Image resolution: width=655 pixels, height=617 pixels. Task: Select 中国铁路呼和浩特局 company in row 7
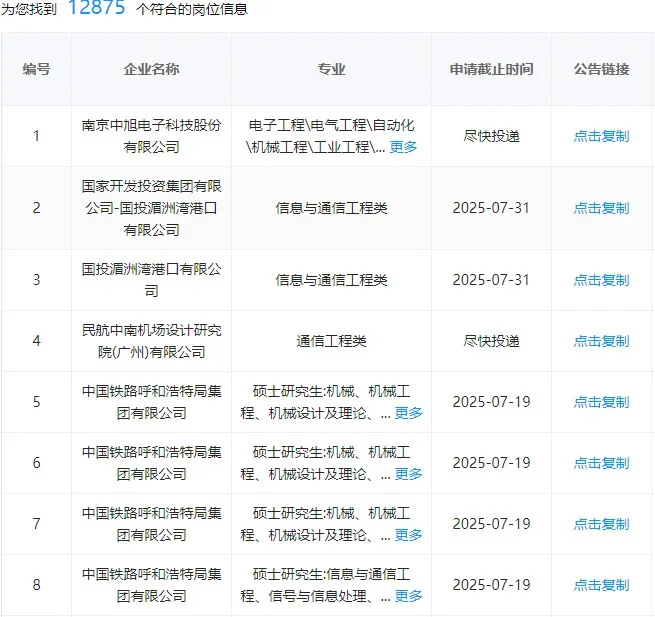click(x=151, y=524)
